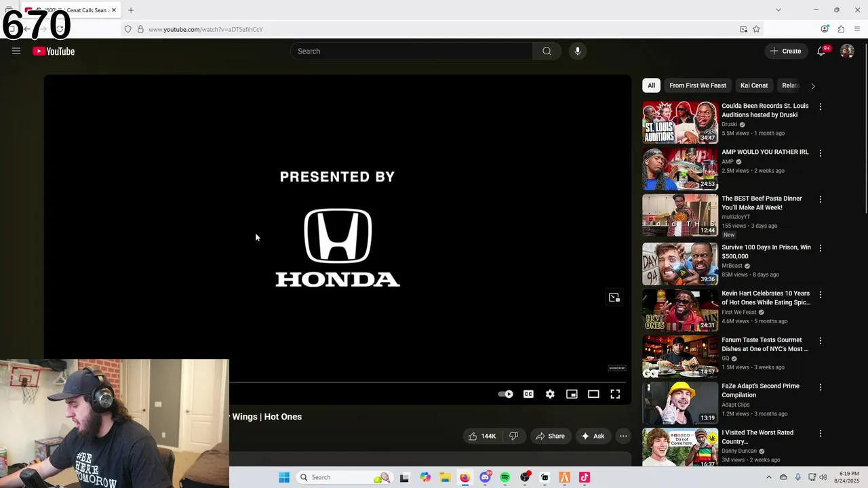868x488 pixels.
Task: Open the AMP WOULD YOU RATHER IRL title
Action: pyautogui.click(x=765, y=152)
